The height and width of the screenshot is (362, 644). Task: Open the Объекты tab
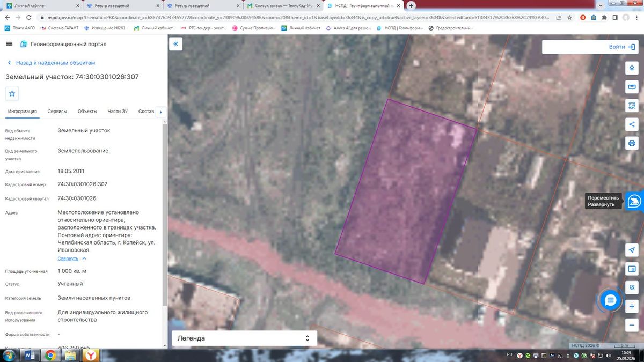click(x=87, y=112)
